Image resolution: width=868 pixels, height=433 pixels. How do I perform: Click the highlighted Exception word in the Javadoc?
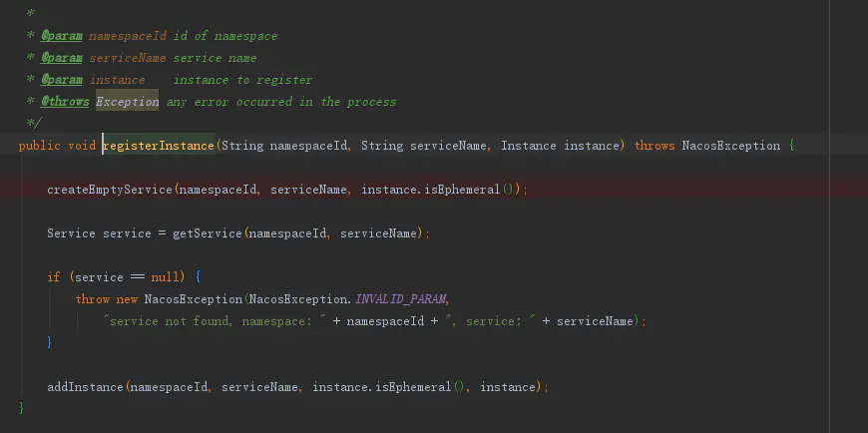[127, 102]
